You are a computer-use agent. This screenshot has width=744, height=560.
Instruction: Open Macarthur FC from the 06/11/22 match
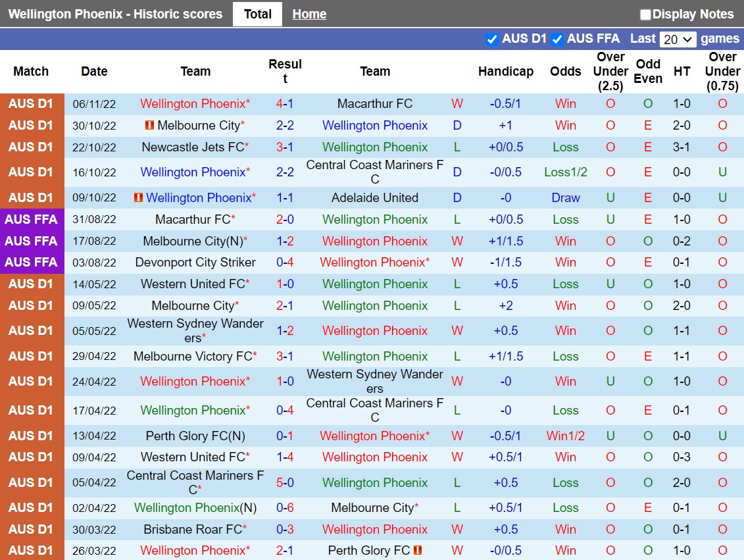coord(374,104)
